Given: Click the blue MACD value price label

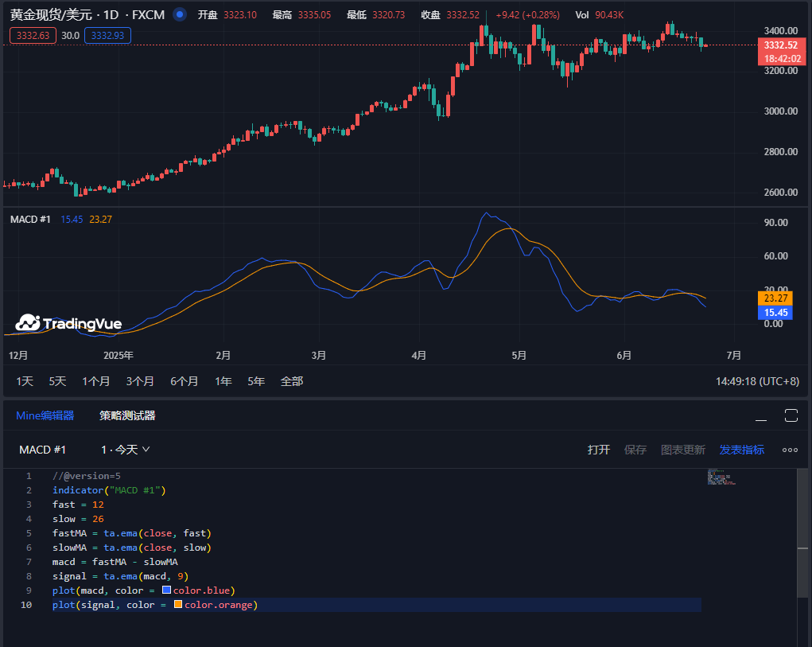Looking at the screenshot, I should pyautogui.click(x=775, y=313).
